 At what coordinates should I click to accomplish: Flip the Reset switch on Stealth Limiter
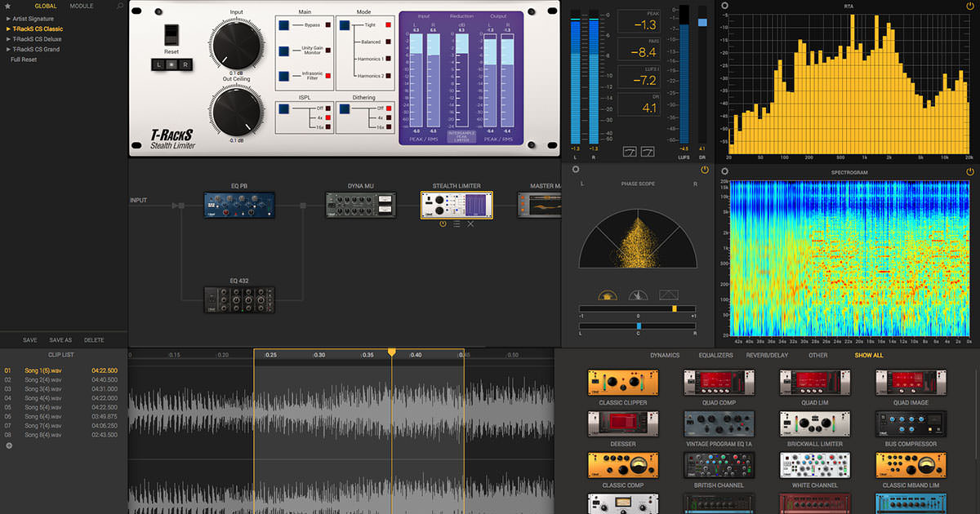pos(171,35)
